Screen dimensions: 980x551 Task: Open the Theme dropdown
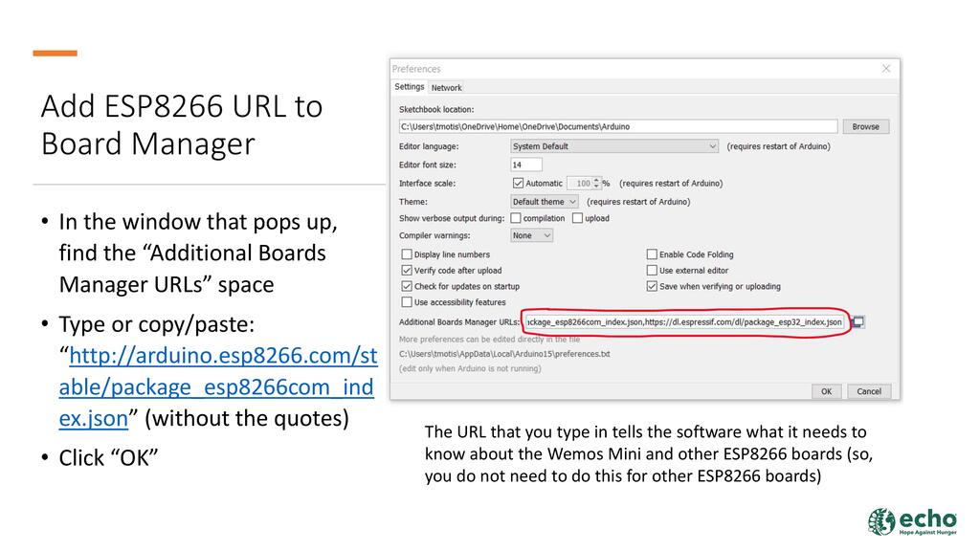(545, 202)
